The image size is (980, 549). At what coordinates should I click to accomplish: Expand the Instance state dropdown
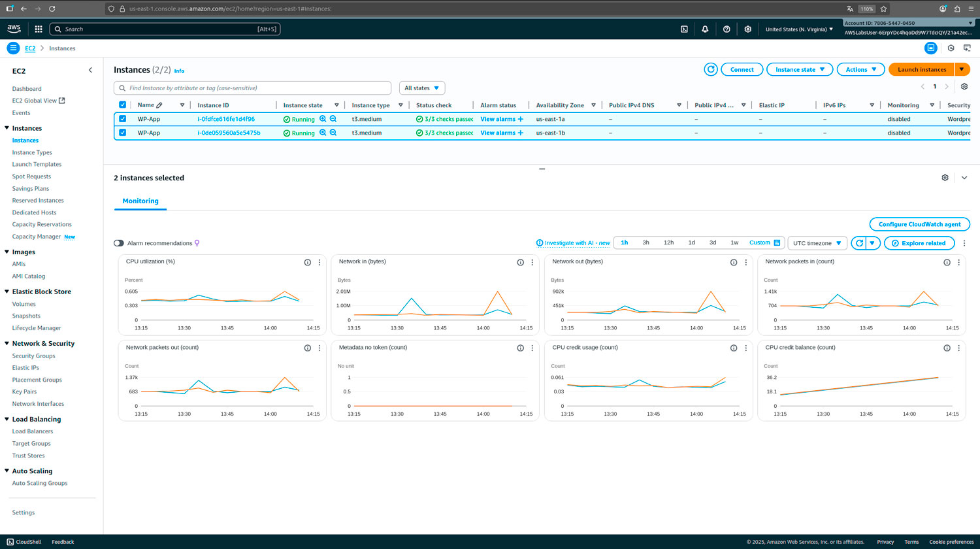(x=800, y=69)
